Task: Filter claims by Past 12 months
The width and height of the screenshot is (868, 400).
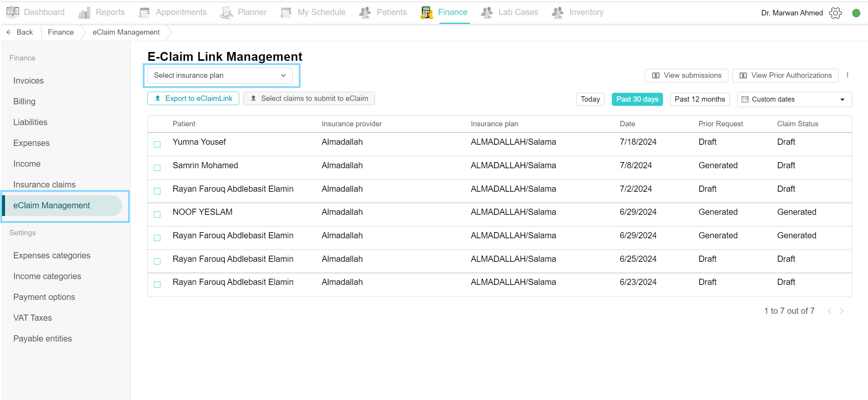Action: (x=700, y=99)
